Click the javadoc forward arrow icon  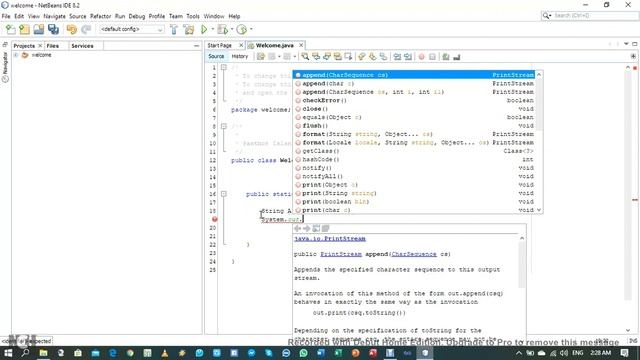[x=307, y=228]
